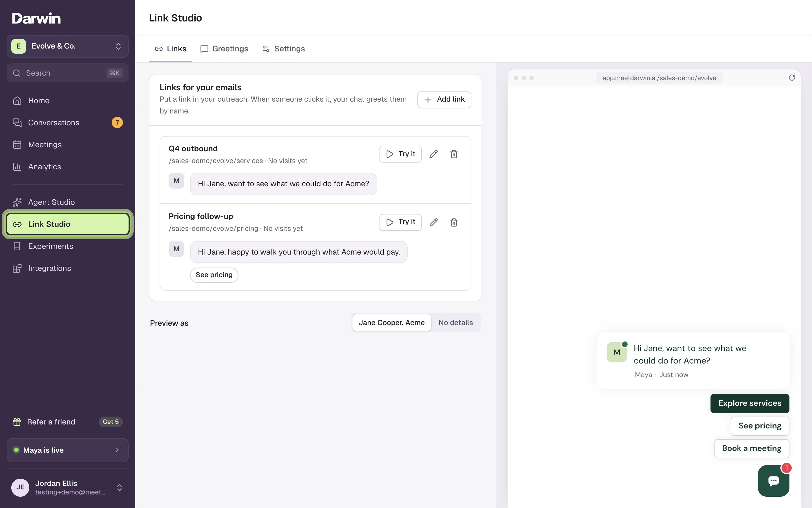Switch to the Settings tab

(x=284, y=49)
